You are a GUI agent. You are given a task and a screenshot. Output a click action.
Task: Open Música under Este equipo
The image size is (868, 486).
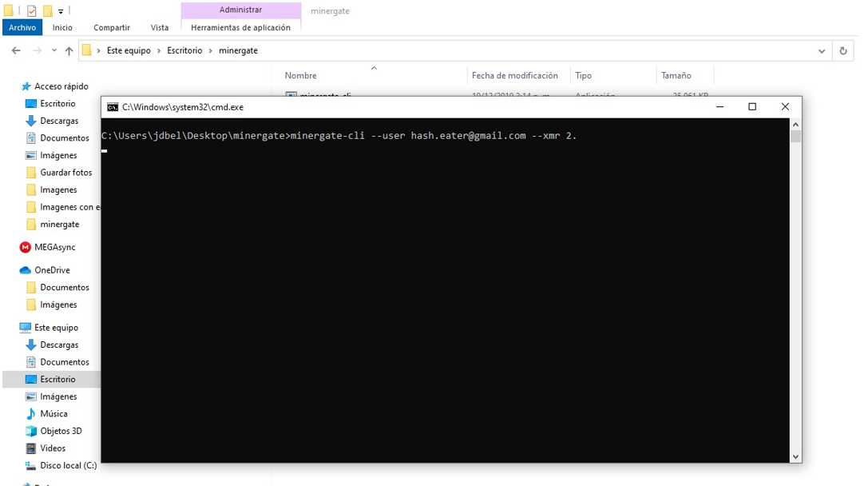tap(54, 414)
